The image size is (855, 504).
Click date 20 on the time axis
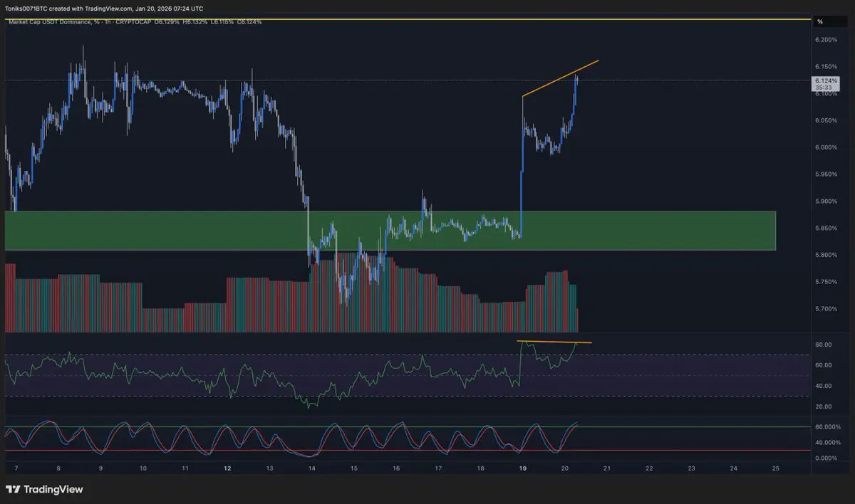point(565,468)
